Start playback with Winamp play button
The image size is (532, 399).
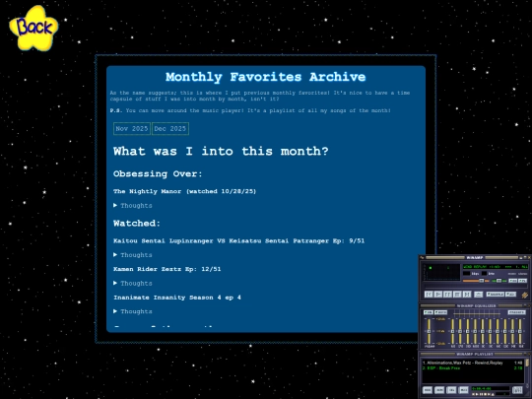pyautogui.click(x=438, y=295)
